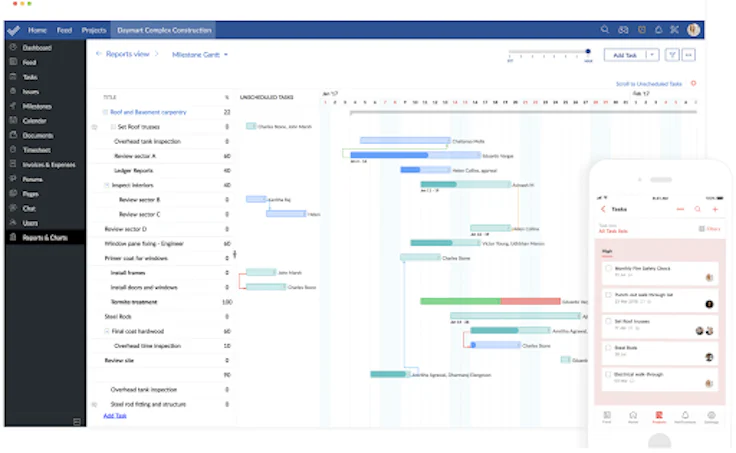Tap the Settings tab in mobile bottom bar
Viewport: 736px width, 453px height.
(711, 417)
